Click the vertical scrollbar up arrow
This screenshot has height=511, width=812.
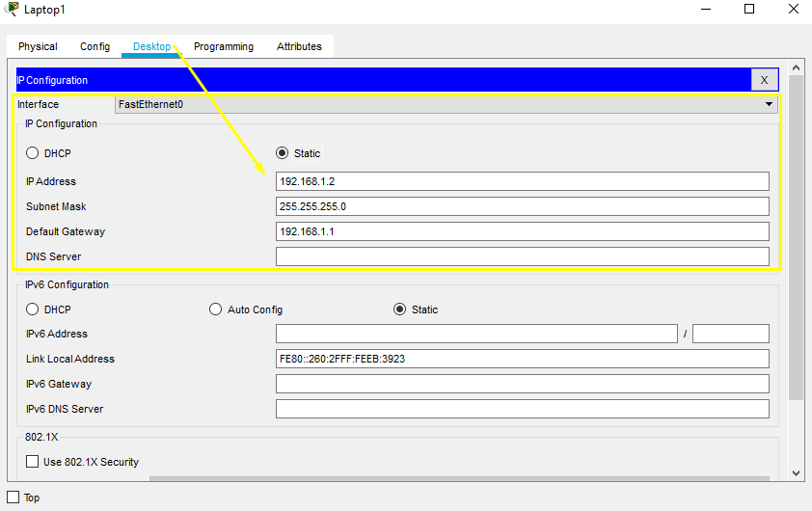797,67
